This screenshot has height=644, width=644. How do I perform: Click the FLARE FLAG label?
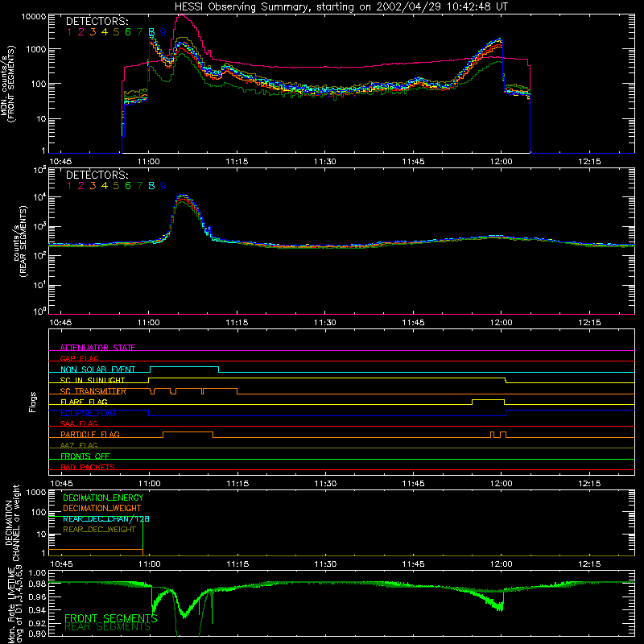point(84,402)
